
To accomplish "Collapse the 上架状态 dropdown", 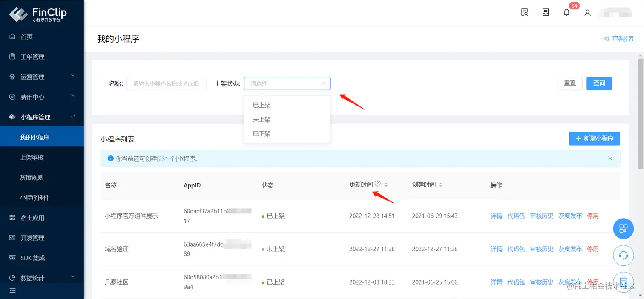I will 323,83.
